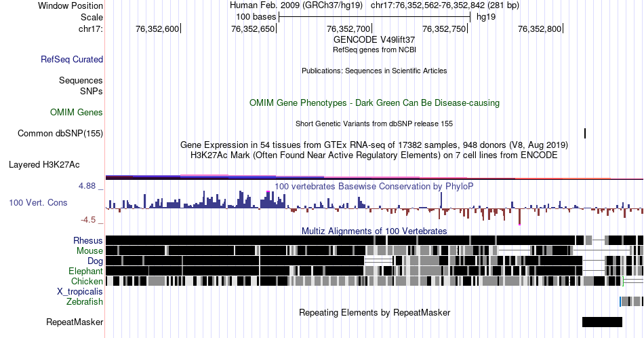Click the GENCODE V49lift37 track title
Image resolution: width=644 pixels, height=338 pixels.
pyautogui.click(x=374, y=40)
